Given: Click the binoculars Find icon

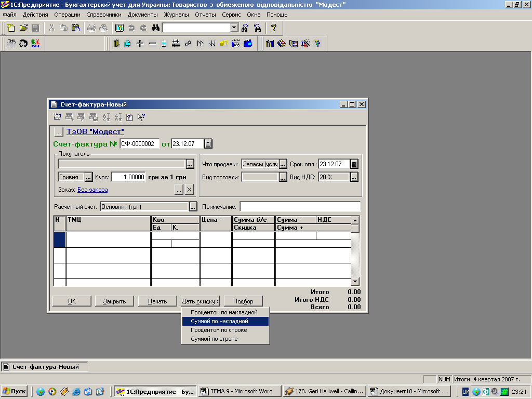Looking at the screenshot, I should click(x=155, y=28).
